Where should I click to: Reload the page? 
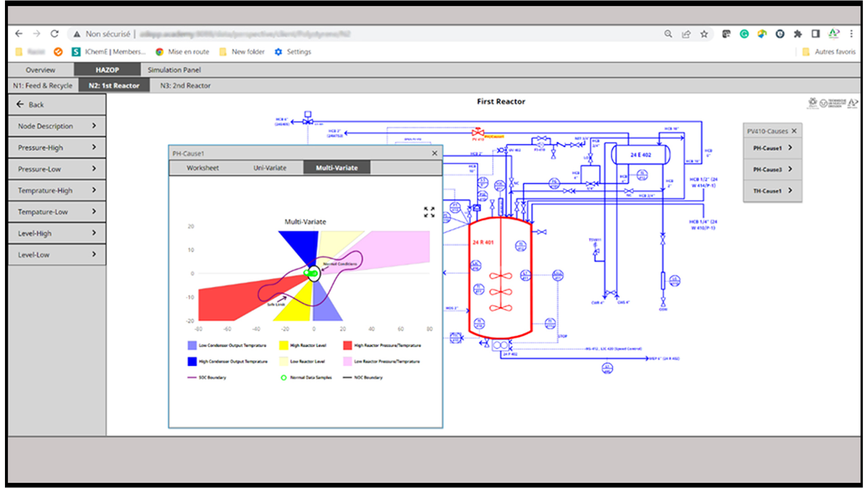55,33
